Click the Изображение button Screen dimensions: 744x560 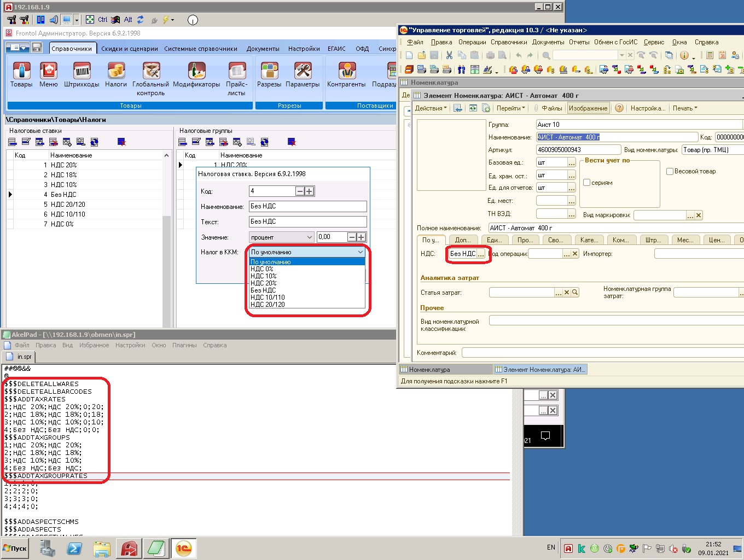coord(588,108)
